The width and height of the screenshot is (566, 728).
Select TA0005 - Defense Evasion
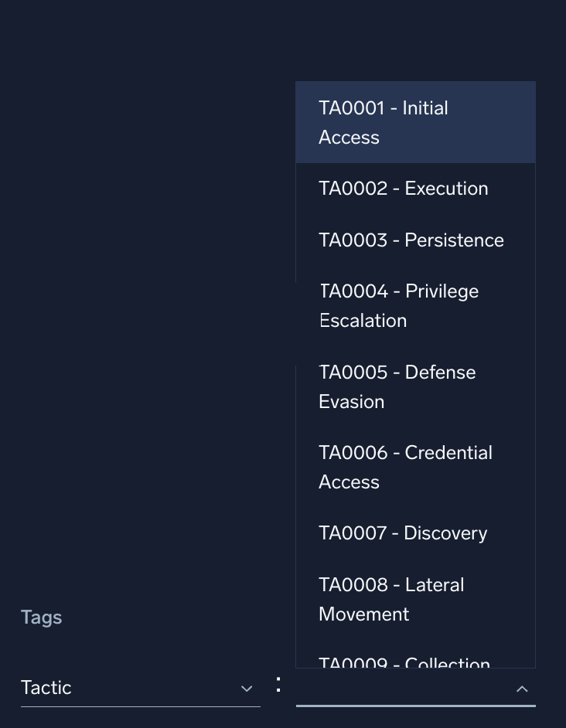397,386
